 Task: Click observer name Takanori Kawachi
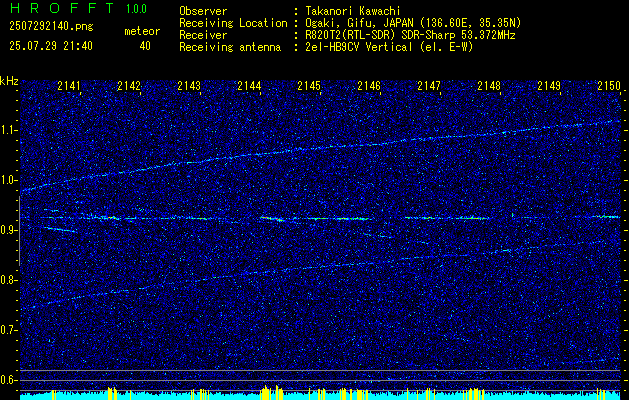pyautogui.click(x=353, y=11)
